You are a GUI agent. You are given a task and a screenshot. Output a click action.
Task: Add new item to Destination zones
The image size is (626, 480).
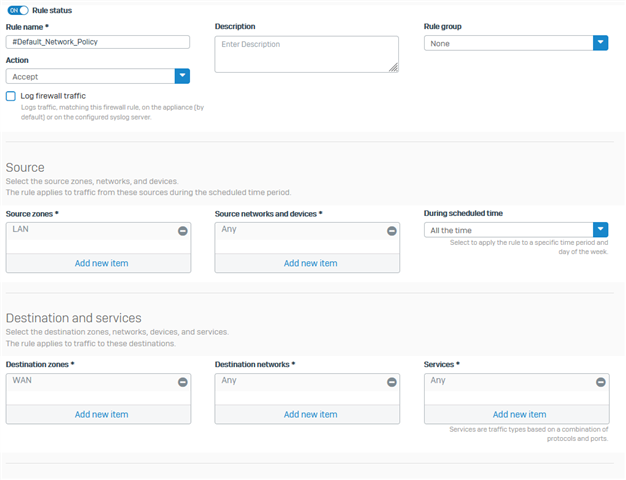101,415
